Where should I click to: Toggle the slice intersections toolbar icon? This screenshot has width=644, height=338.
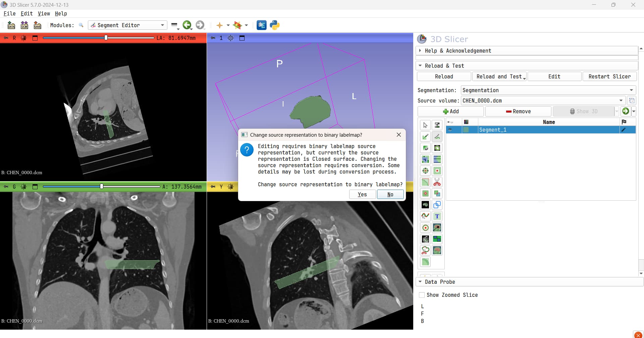(237, 25)
